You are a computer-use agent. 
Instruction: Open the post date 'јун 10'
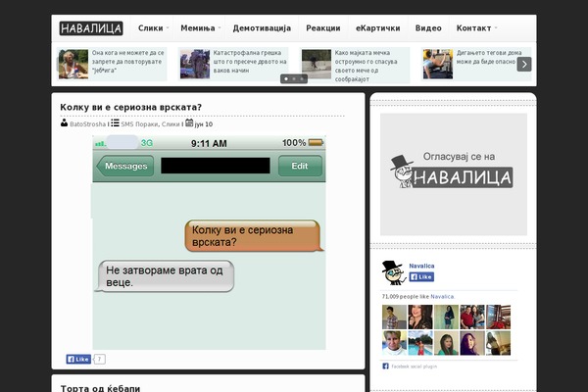204,124
